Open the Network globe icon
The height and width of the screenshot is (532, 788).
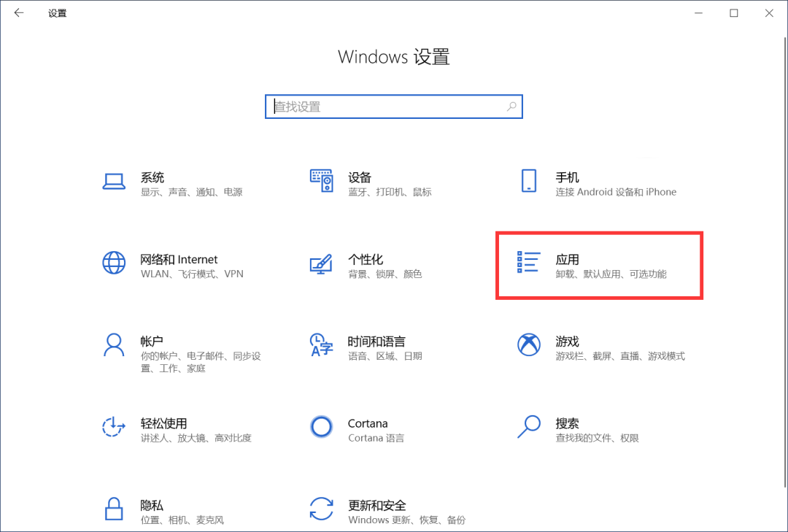click(114, 263)
